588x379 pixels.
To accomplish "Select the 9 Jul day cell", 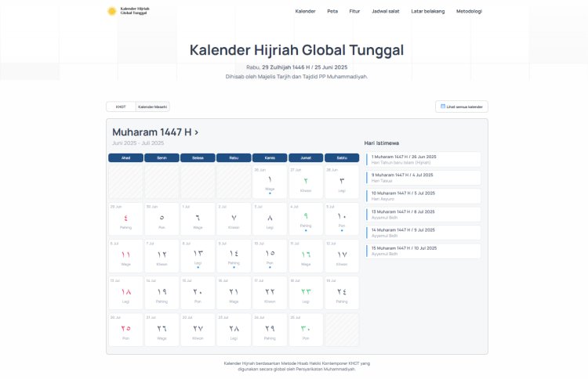I will pyautogui.click(x=234, y=256).
